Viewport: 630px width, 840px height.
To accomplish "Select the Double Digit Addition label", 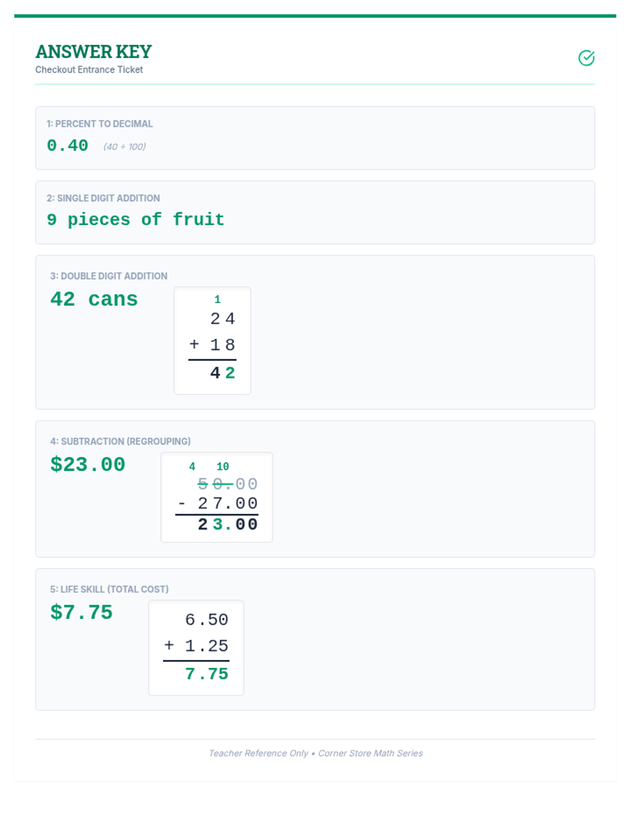I will 109,276.
